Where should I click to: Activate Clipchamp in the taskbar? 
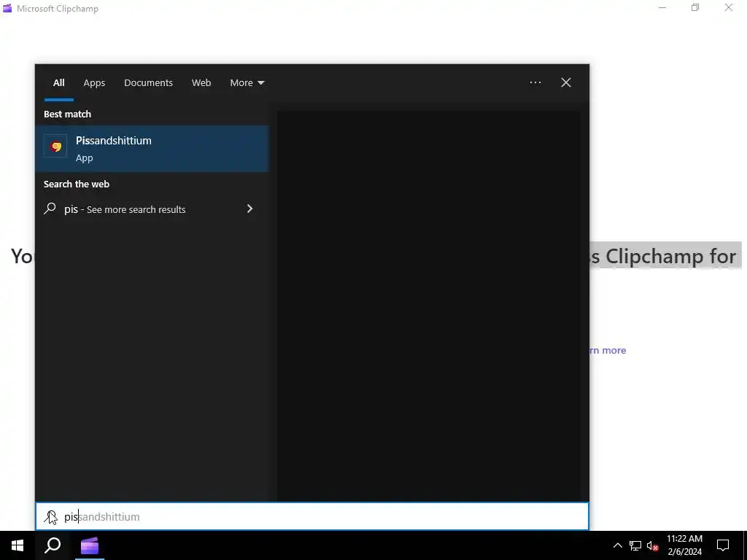[89, 545]
